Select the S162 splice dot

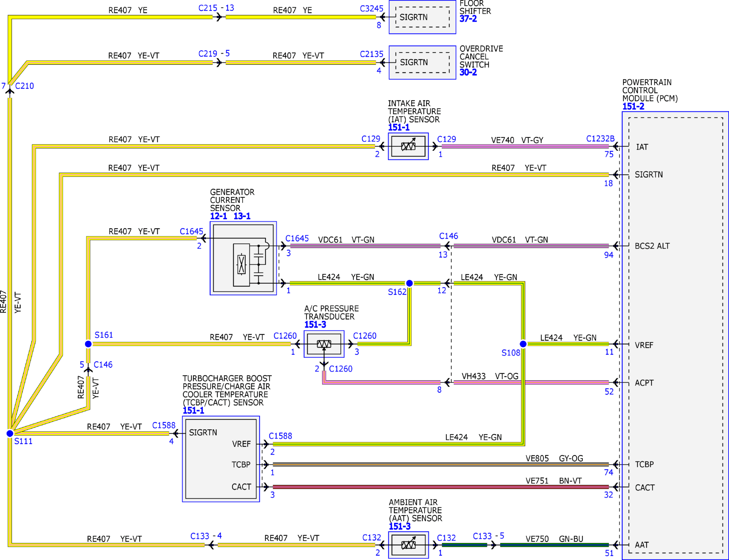[409, 283]
